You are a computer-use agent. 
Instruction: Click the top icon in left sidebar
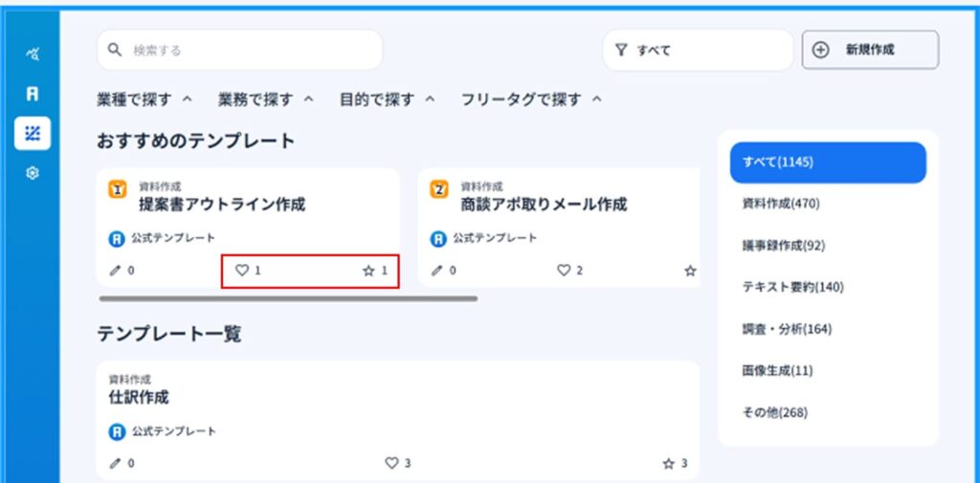pos(33,55)
